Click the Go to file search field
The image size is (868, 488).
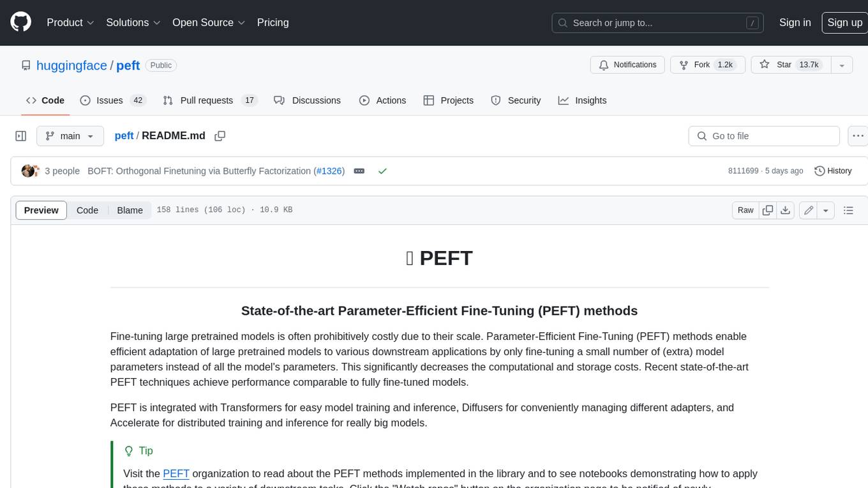click(x=764, y=136)
